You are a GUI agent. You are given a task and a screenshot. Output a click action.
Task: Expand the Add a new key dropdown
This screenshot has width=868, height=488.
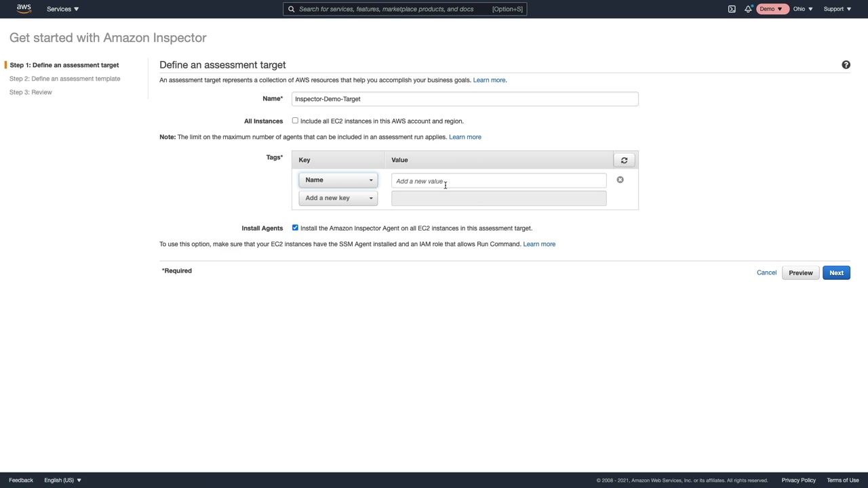(x=338, y=198)
